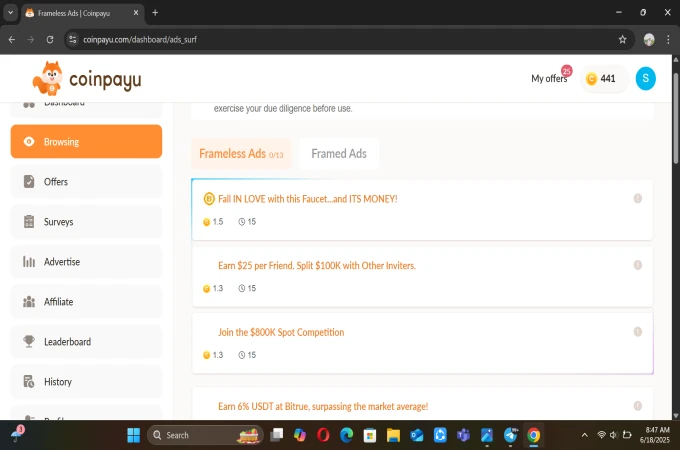Switch to the Framed Ads tab
Screen dimensions: 680x450
339,153
